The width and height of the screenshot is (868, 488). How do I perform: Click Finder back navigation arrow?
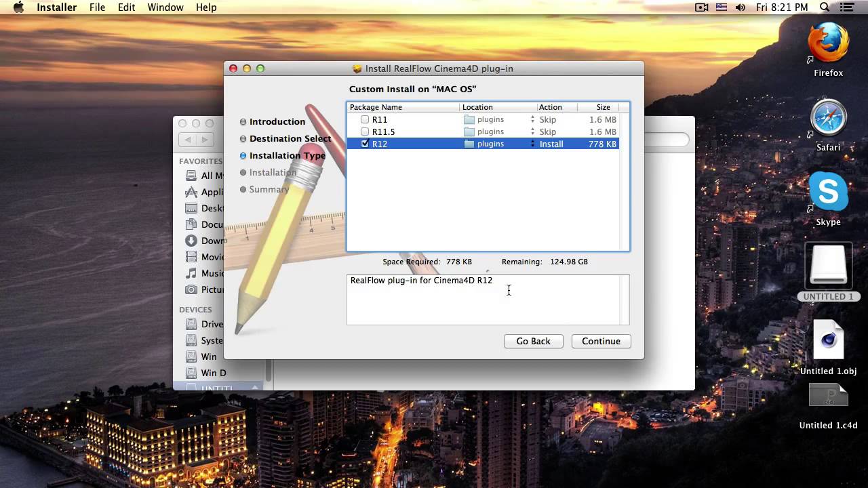(x=188, y=140)
